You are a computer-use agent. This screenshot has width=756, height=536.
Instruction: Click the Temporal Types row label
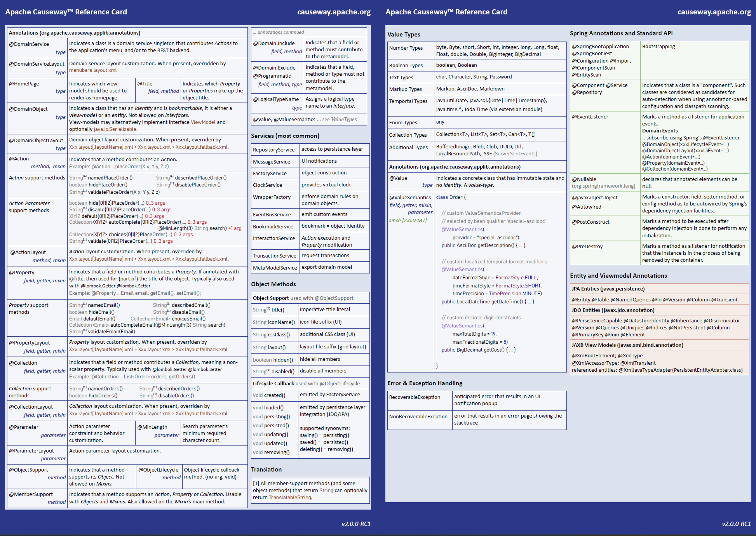point(408,101)
